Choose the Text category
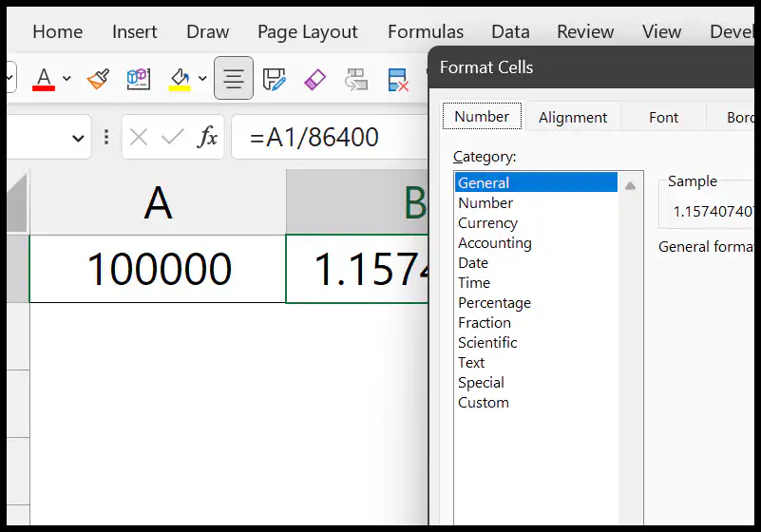This screenshot has height=532, width=761. (x=536, y=363)
